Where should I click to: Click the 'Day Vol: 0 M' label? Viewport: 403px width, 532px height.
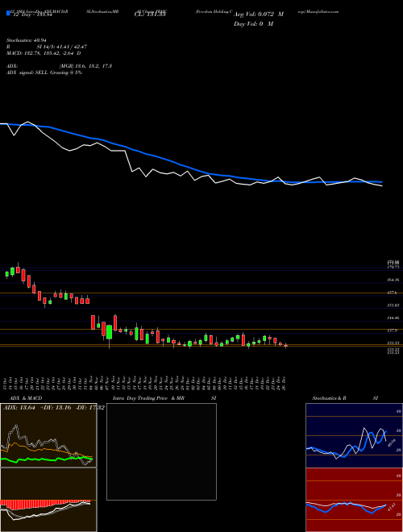pos(253,24)
